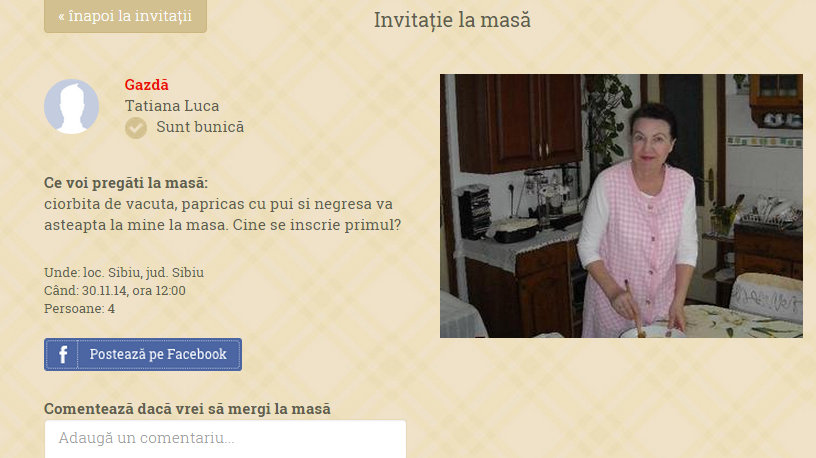Viewport: 816px width, 458px height.
Task: Select the "Persoane: 4" guest count
Action: 80,309
